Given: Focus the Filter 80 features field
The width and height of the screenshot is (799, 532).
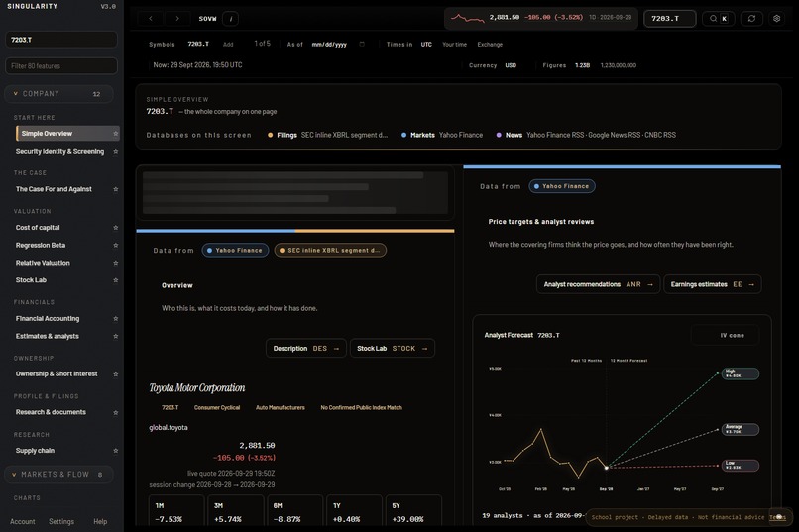Looking at the screenshot, I should (61, 66).
